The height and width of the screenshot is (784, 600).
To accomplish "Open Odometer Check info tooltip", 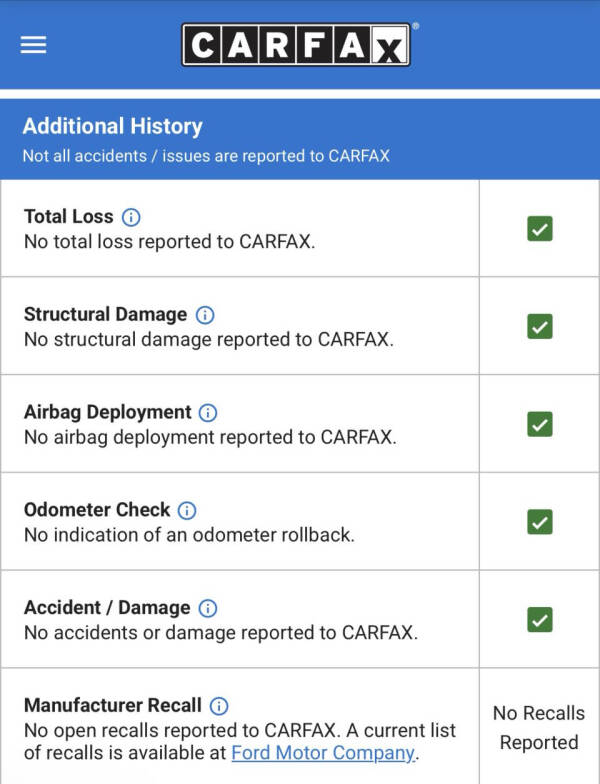I will [187, 510].
